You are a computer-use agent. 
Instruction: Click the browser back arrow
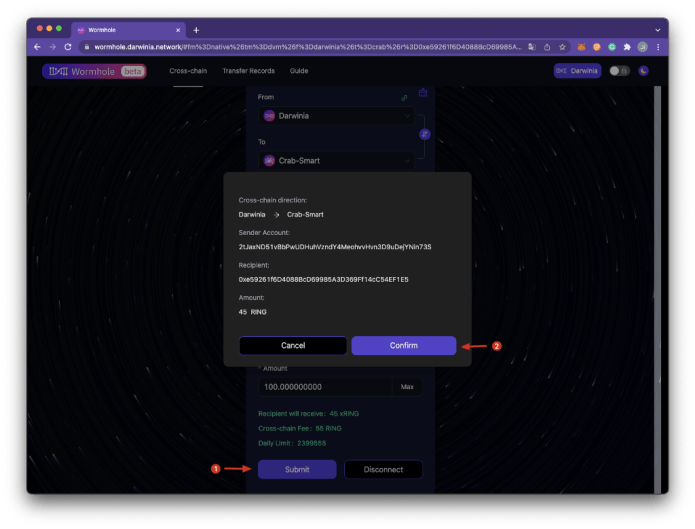(x=37, y=47)
